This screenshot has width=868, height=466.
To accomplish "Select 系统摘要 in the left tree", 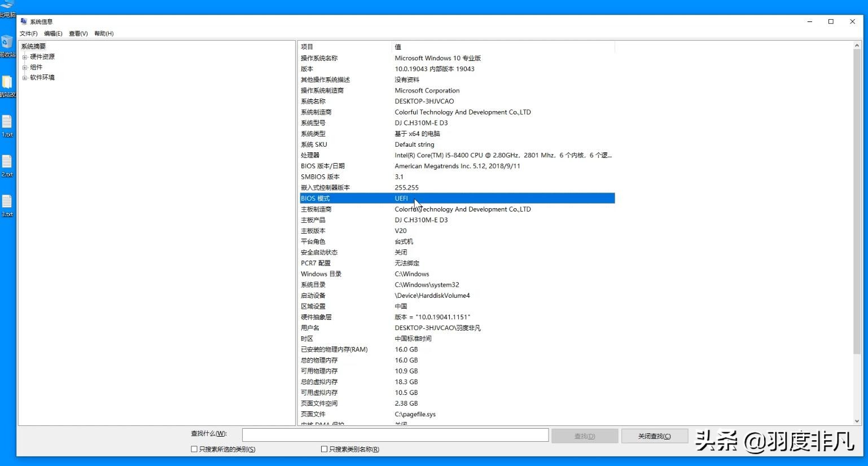I will coord(33,46).
